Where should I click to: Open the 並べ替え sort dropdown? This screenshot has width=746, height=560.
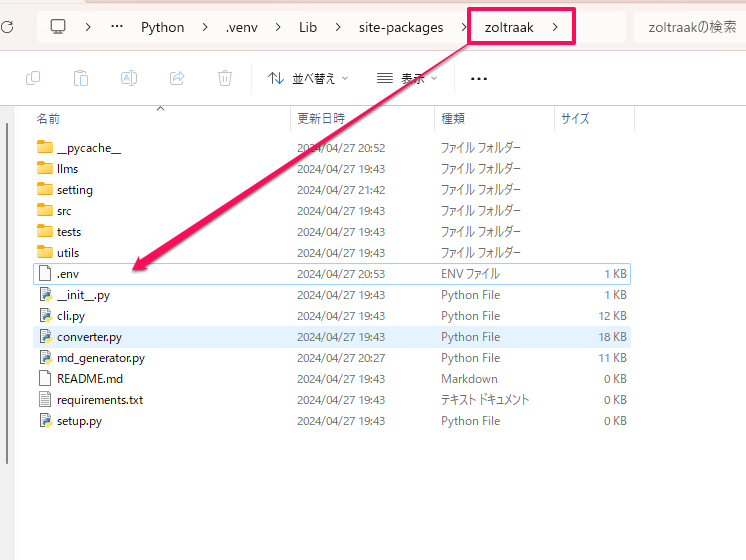click(308, 79)
